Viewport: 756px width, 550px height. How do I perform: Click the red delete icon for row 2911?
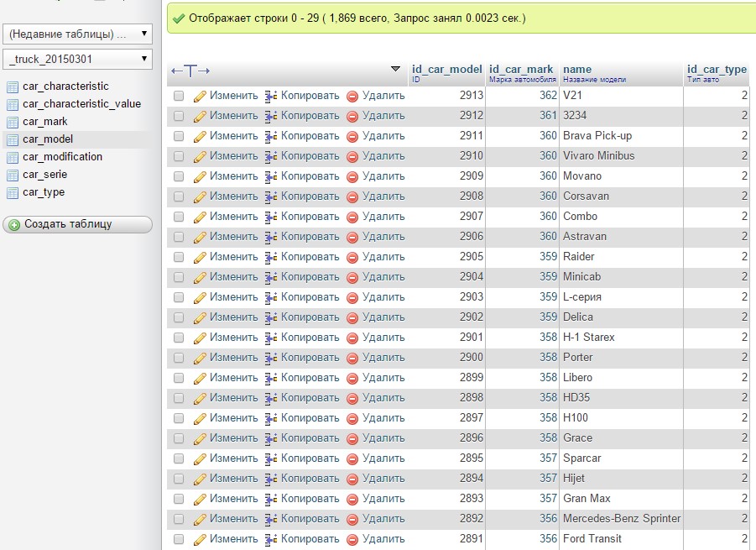pos(352,137)
